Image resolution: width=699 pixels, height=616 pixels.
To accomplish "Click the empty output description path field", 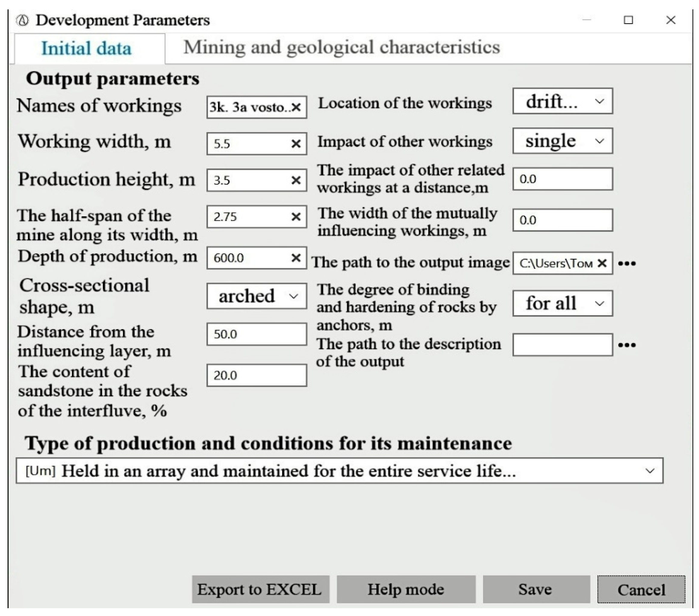I will (x=563, y=345).
